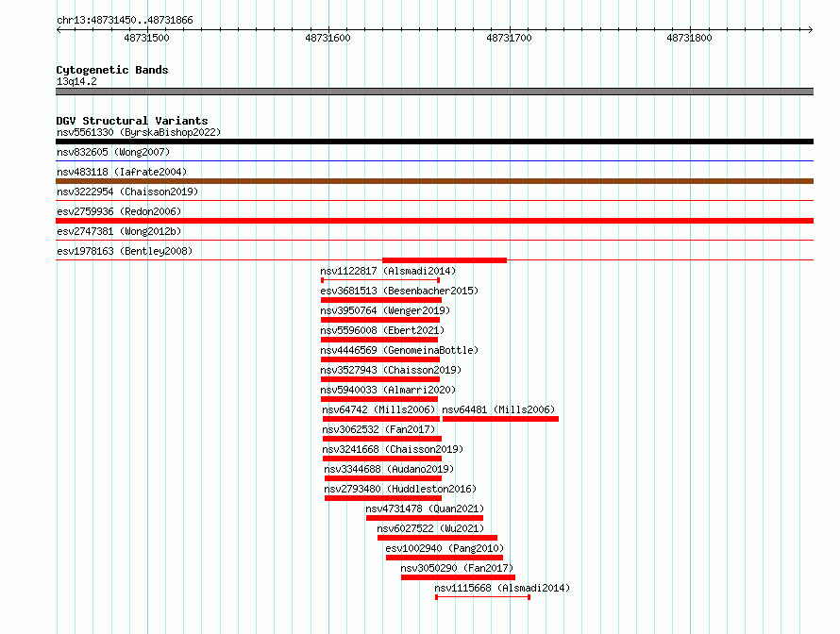Open variant nsv3050290 (Fan2017) label

click(x=457, y=568)
